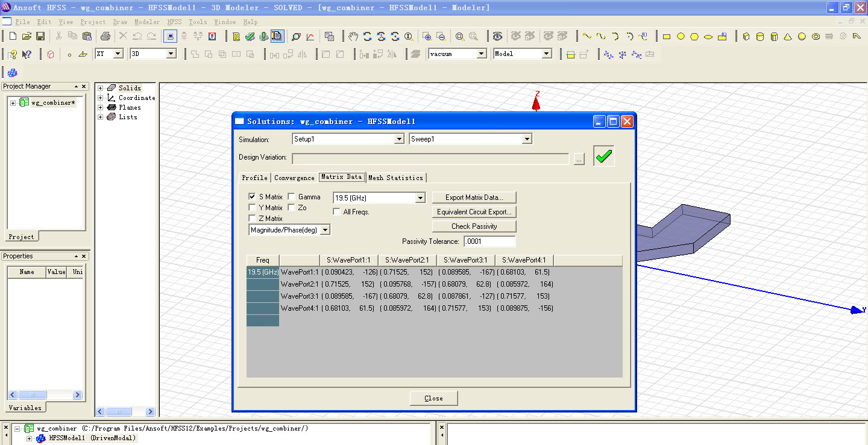Image resolution: width=868 pixels, height=445 pixels.
Task: Open the Sweep1 dropdown
Action: pos(527,139)
